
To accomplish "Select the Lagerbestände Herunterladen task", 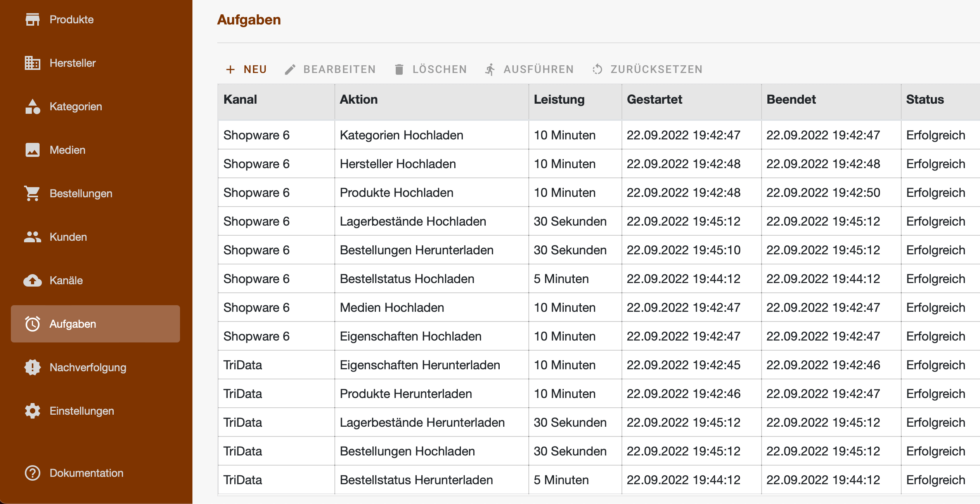I will point(599,422).
